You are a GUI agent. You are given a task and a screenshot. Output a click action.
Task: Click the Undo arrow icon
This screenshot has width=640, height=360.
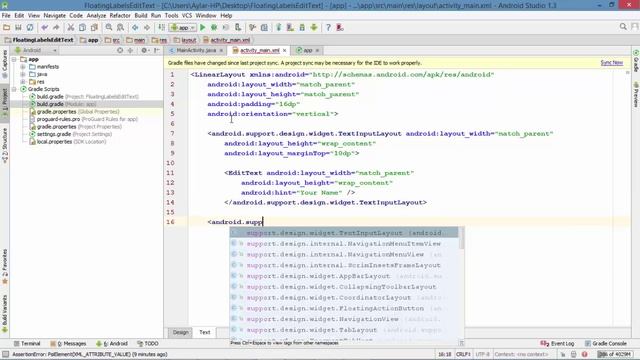click(x=44, y=27)
